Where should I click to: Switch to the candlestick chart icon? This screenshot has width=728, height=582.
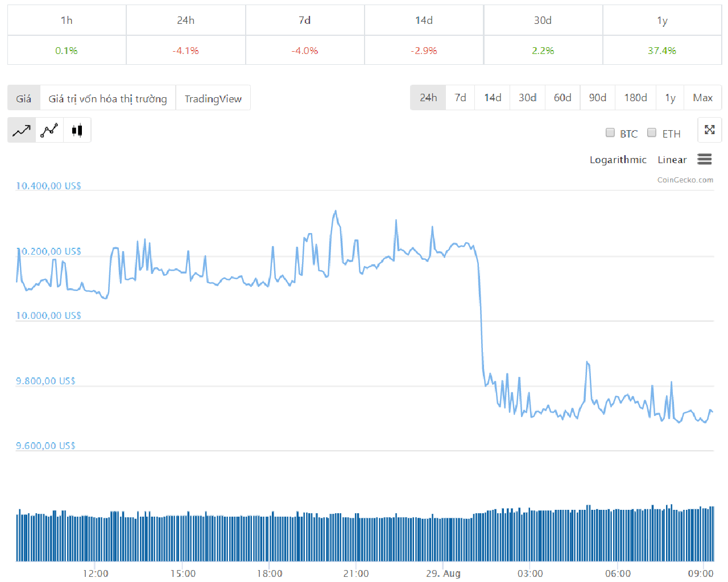(x=77, y=130)
